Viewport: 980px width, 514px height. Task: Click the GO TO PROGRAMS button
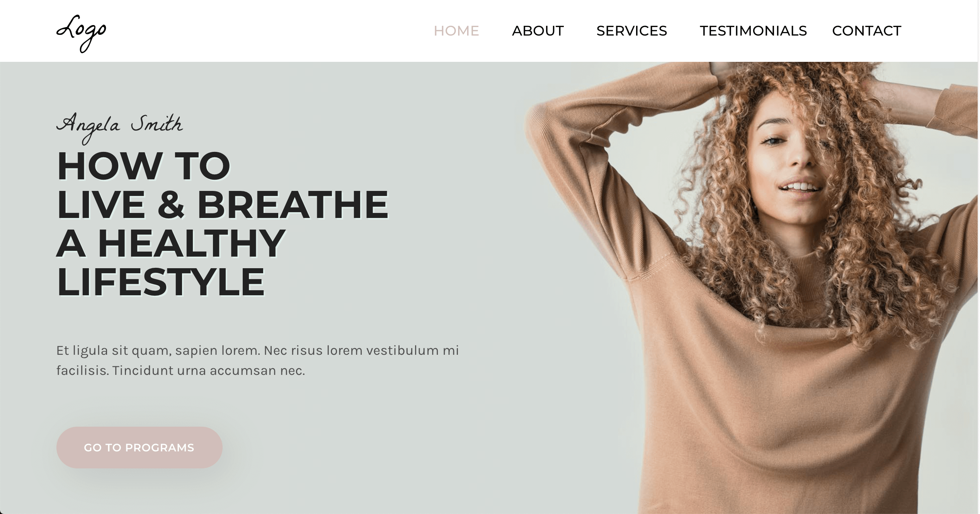[139, 448]
